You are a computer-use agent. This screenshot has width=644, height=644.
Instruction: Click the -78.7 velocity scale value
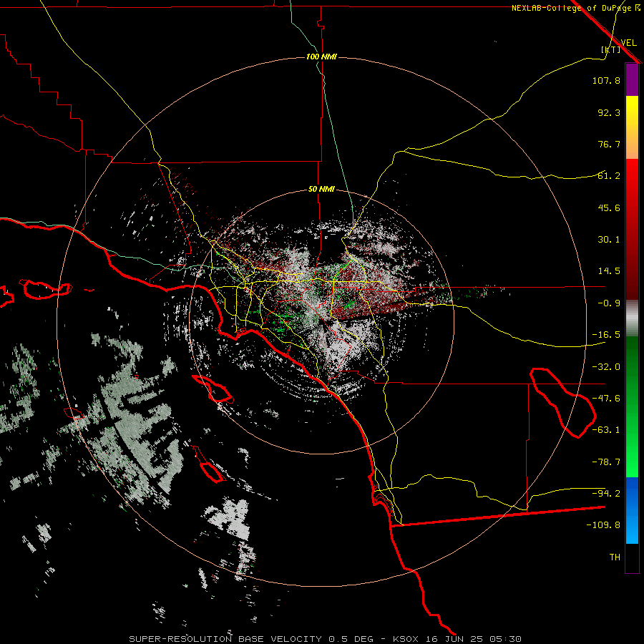click(x=606, y=462)
